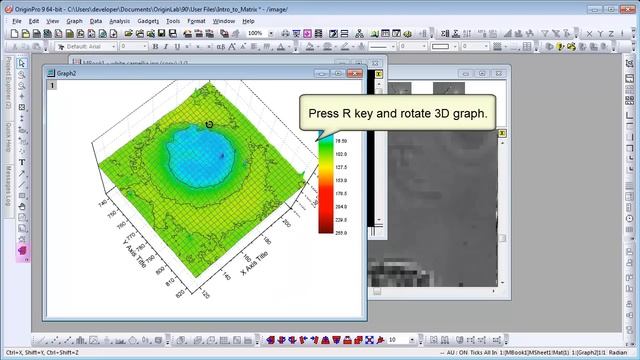Screen dimensions: 640x360
Task: Click the Y axis button in toolbar
Action: click(x=600, y=34)
